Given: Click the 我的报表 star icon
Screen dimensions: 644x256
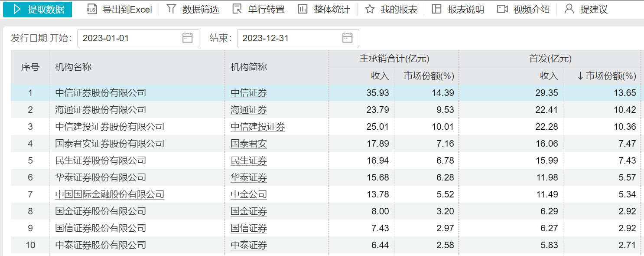Looking at the screenshot, I should coord(370,9).
